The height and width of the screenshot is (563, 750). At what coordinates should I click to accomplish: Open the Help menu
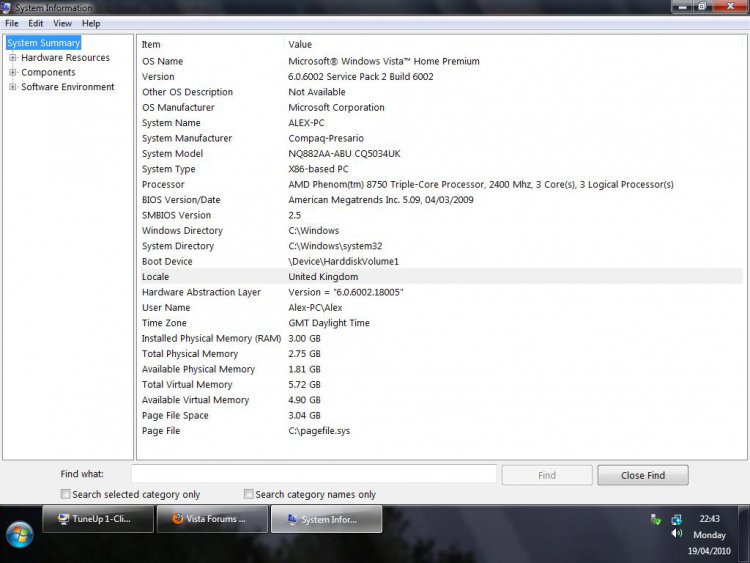(91, 23)
